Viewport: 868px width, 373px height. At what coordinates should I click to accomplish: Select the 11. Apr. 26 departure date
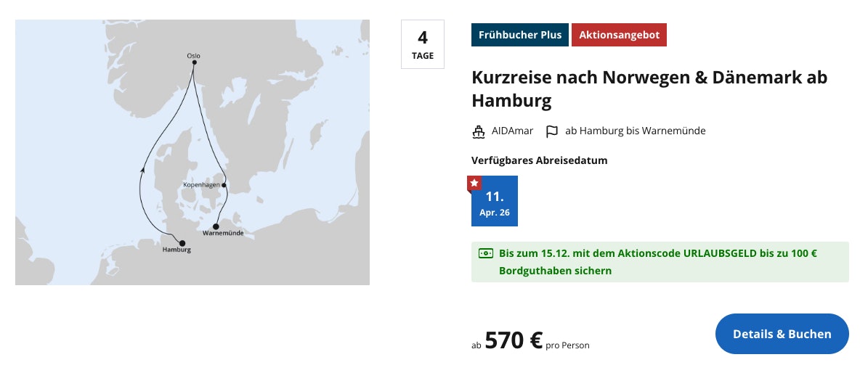tap(495, 202)
